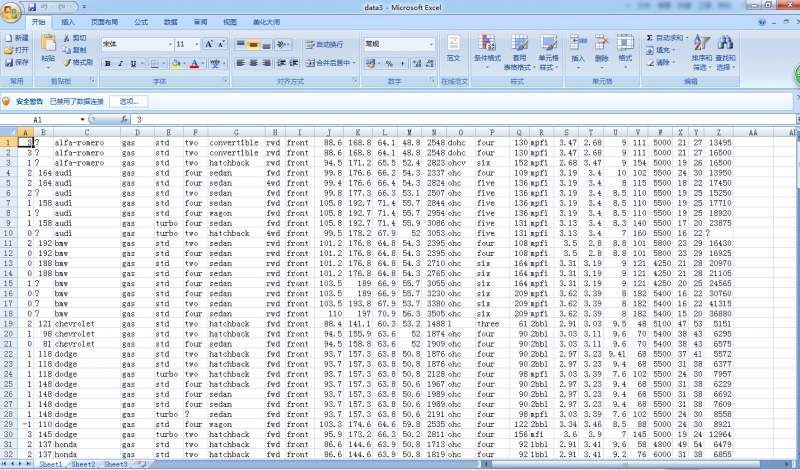Toggle underline formatting (U)
Screen dimensions: 800x470
point(133,63)
